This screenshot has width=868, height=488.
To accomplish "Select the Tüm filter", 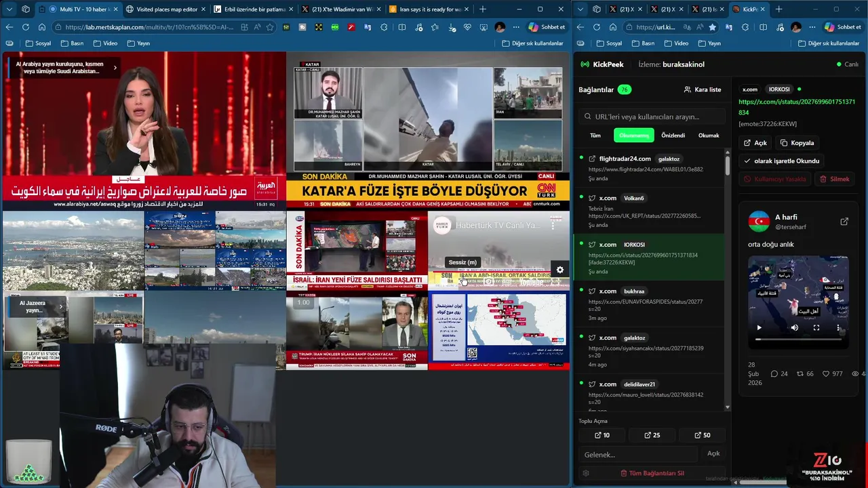I will click(x=595, y=136).
